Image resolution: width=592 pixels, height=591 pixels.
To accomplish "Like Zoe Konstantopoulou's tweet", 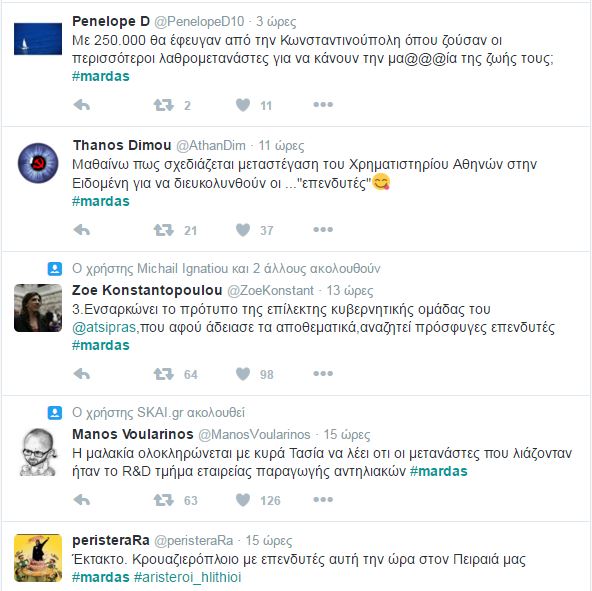I will (x=243, y=374).
